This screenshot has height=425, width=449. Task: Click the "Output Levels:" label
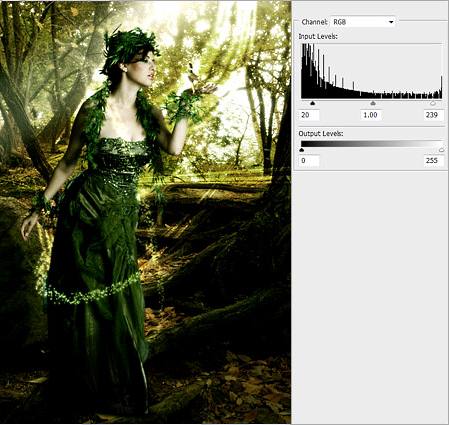click(321, 133)
